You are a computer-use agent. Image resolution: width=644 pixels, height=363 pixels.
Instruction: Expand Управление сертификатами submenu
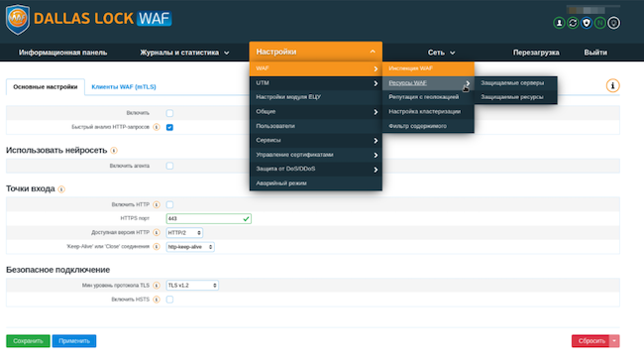coord(315,155)
